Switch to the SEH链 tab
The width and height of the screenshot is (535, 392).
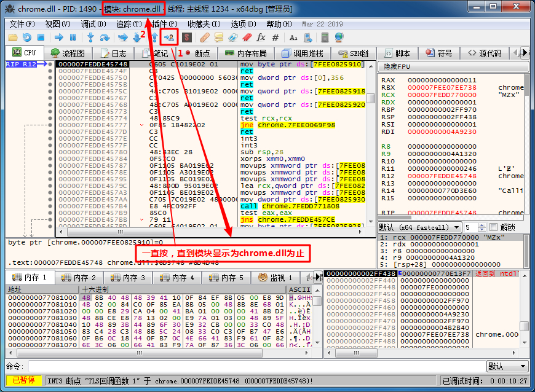(x=354, y=53)
